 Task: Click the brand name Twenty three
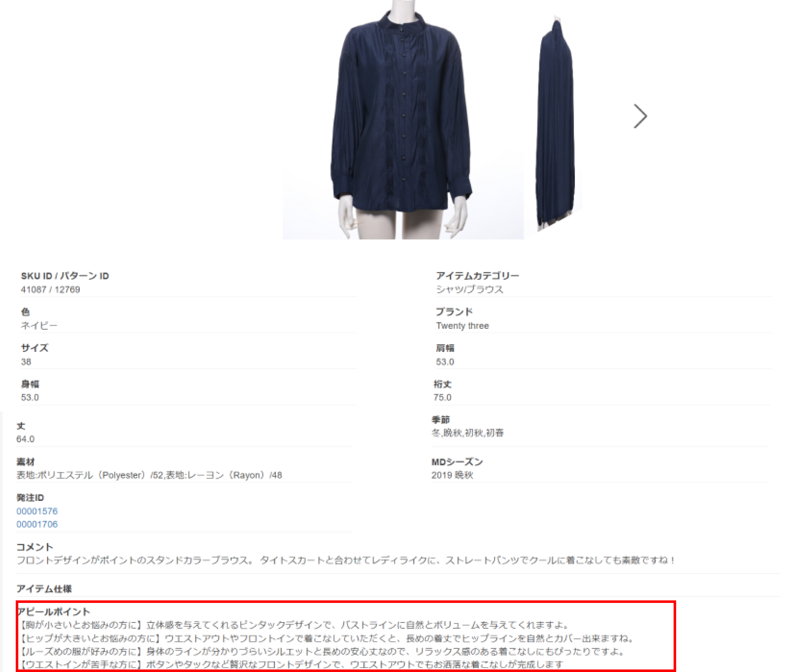coord(463,326)
